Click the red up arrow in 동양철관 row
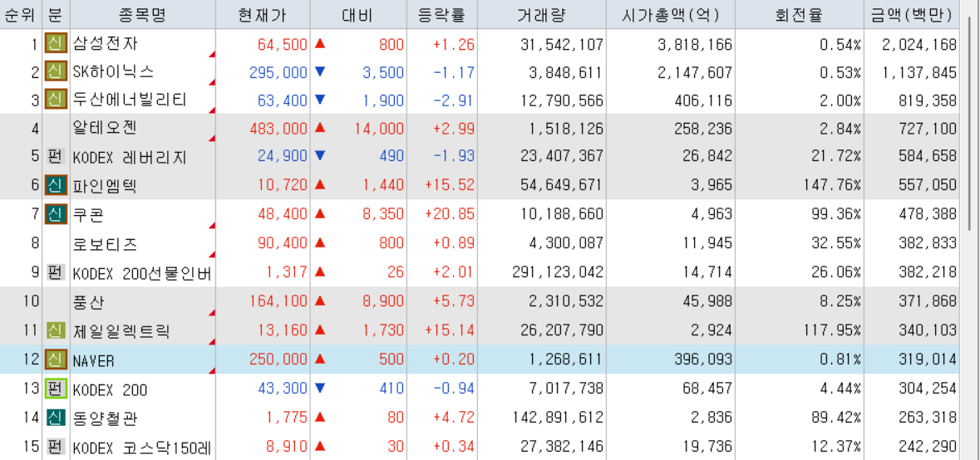Viewport: 980px width, 460px height. tap(320, 417)
